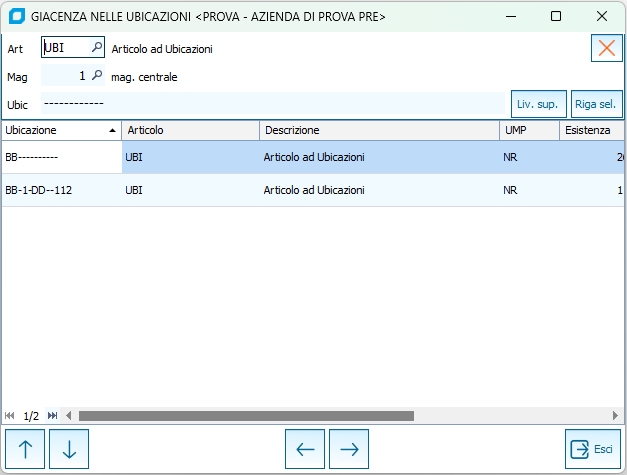
Task: Click the Ubic field with dashes
Action: pyautogui.click(x=273, y=104)
